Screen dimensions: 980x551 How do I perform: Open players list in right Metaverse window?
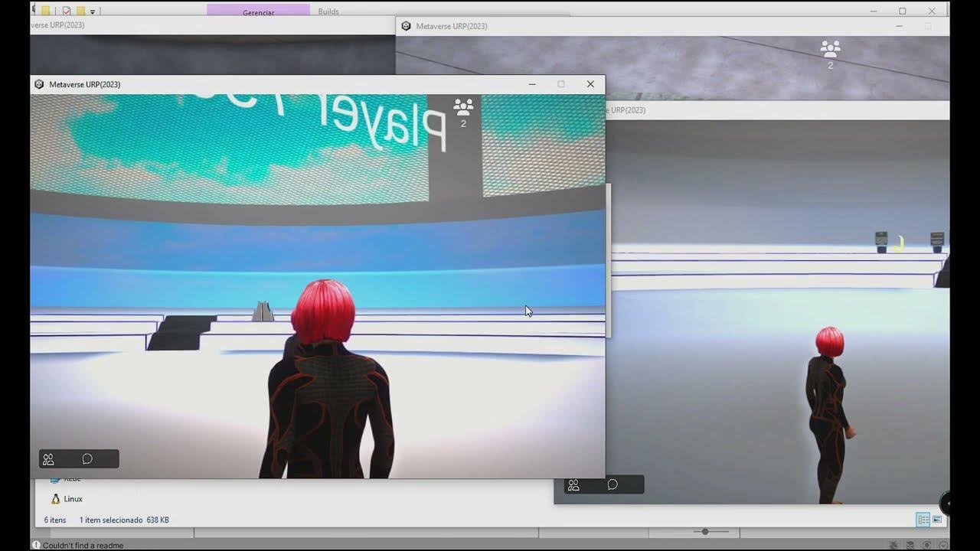tap(573, 484)
